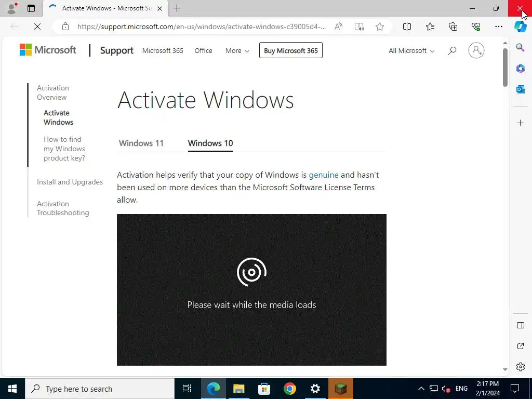This screenshot has width=532, height=399.
Task: Open the muted volume tray icon
Action: [446, 389]
